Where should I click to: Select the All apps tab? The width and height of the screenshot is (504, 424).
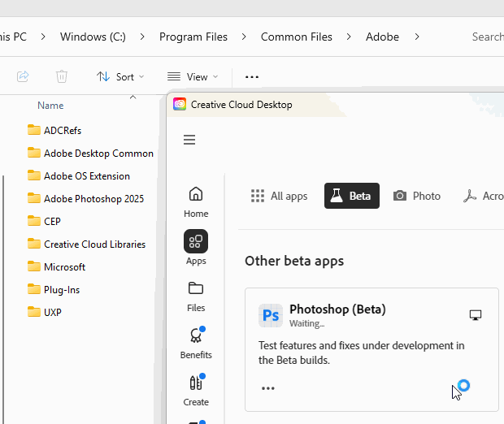pos(279,196)
